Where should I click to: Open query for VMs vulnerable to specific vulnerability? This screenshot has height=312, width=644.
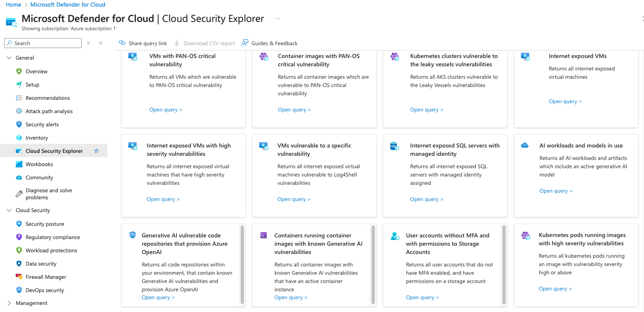coord(294,199)
